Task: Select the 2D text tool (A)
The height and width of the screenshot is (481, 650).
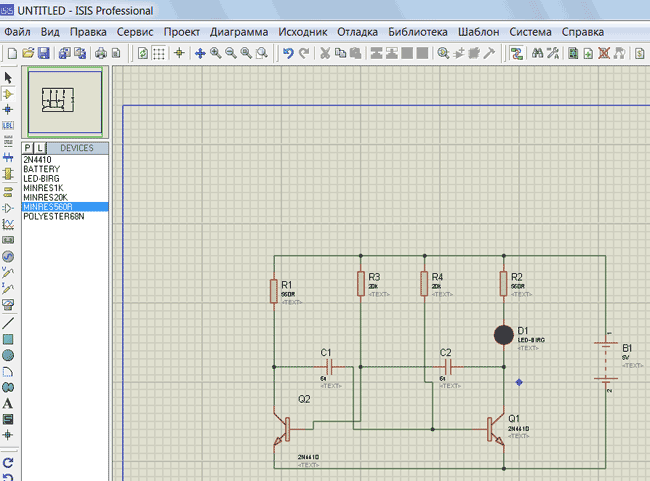Action: coord(8,403)
